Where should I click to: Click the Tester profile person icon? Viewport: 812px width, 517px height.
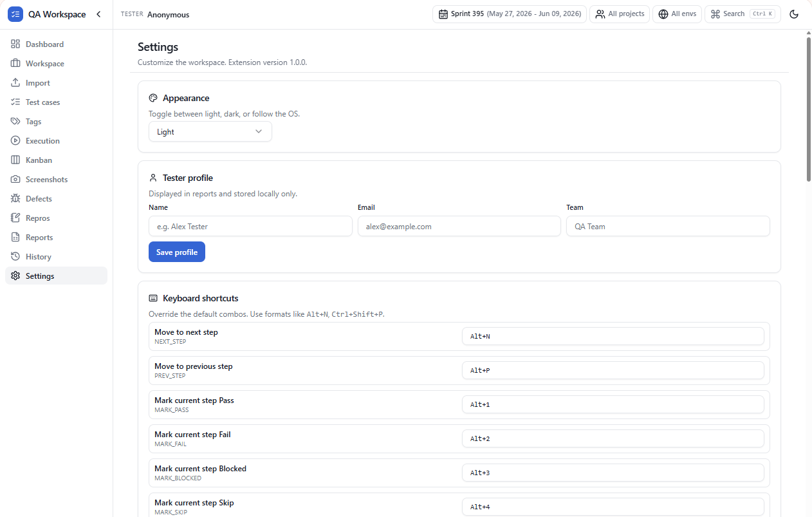pos(153,178)
